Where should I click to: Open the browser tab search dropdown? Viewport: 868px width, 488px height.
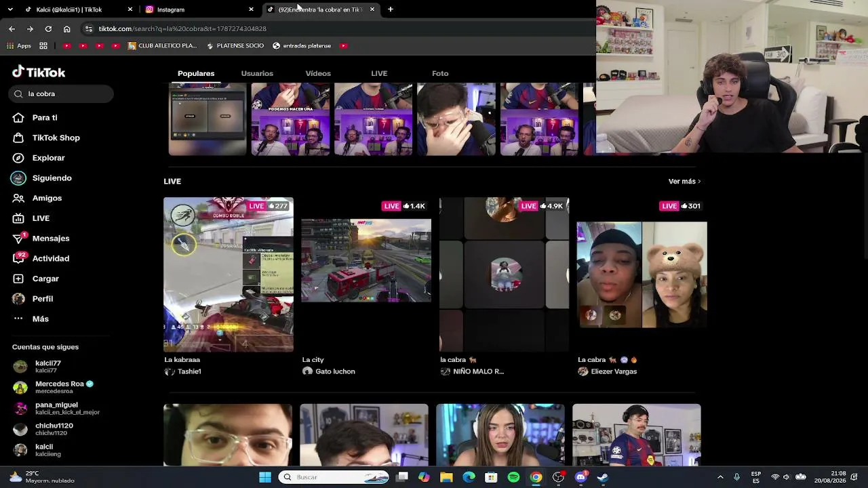pyautogui.click(x=10, y=9)
